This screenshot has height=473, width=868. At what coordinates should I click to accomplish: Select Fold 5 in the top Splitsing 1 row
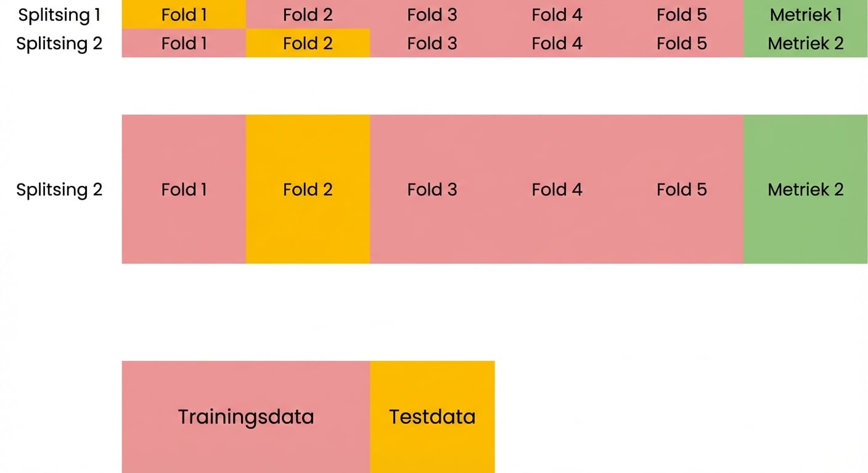tap(681, 15)
